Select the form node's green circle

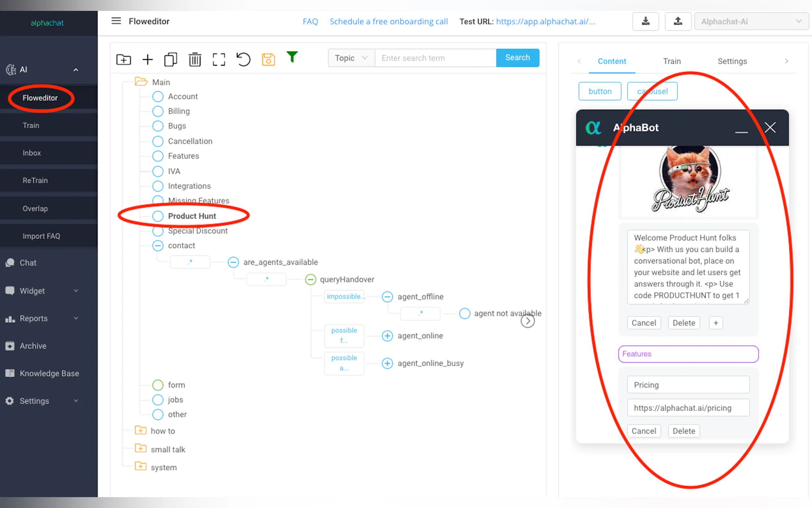[158, 385]
